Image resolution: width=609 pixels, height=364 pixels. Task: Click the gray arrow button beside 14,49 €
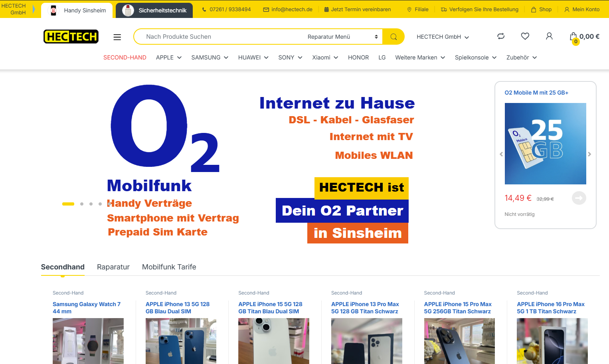(x=579, y=198)
